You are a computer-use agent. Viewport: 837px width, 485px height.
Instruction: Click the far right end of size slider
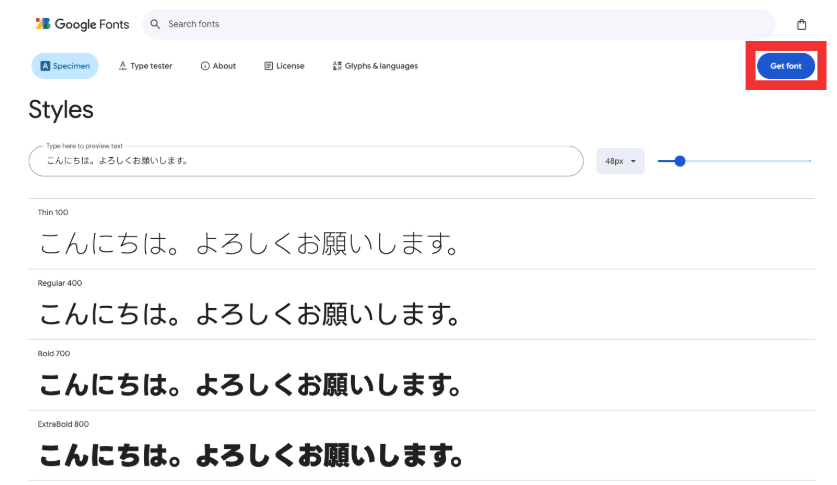808,160
